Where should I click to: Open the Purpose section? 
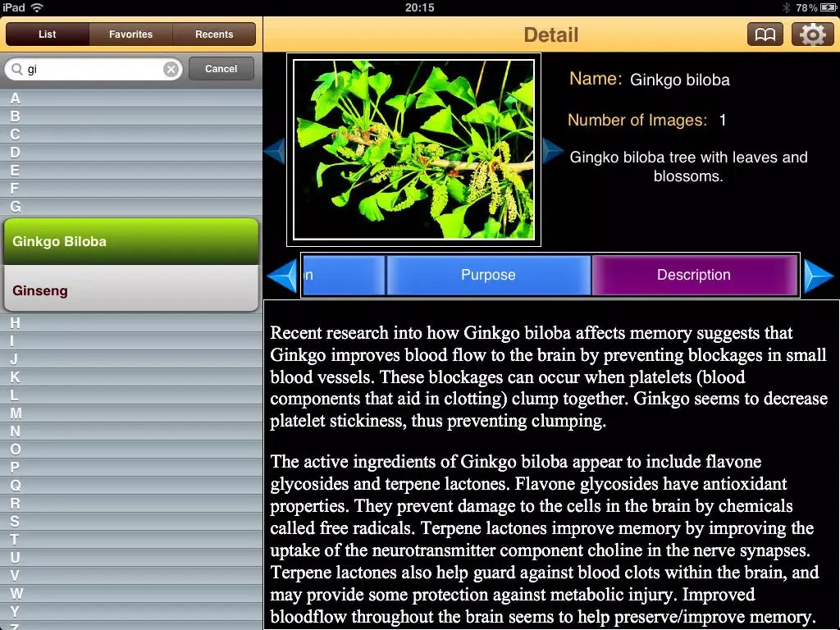click(x=488, y=275)
